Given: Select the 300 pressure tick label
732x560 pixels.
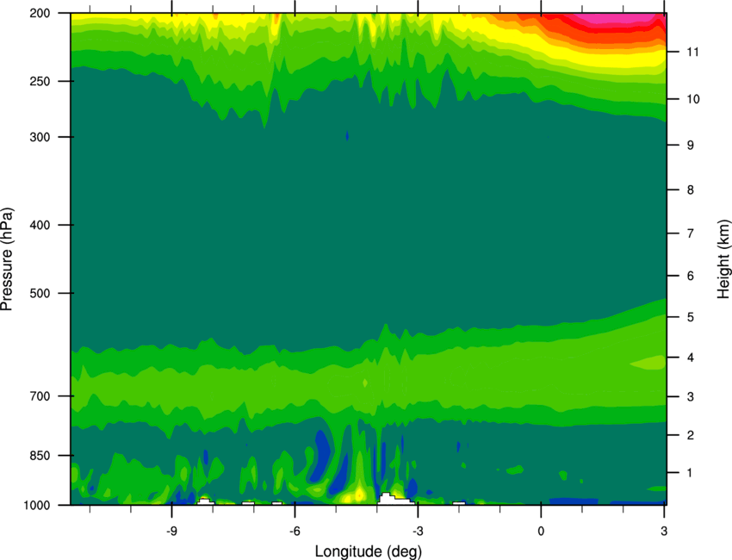Looking at the screenshot, I should [x=40, y=137].
